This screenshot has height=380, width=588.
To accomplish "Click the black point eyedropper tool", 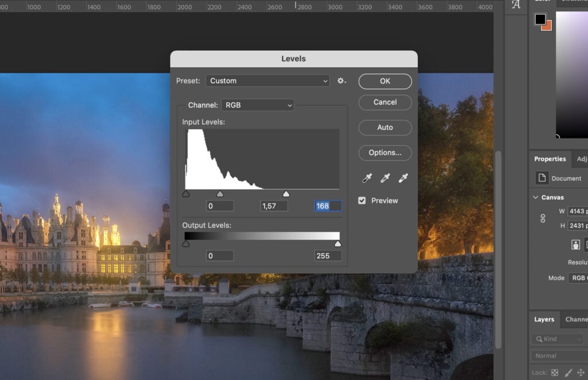I will click(x=367, y=178).
